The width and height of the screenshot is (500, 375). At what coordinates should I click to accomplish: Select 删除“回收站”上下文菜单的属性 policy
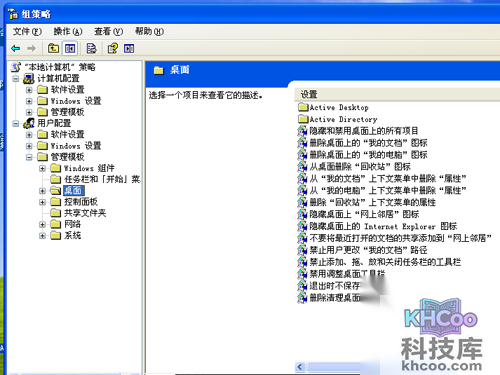373,202
